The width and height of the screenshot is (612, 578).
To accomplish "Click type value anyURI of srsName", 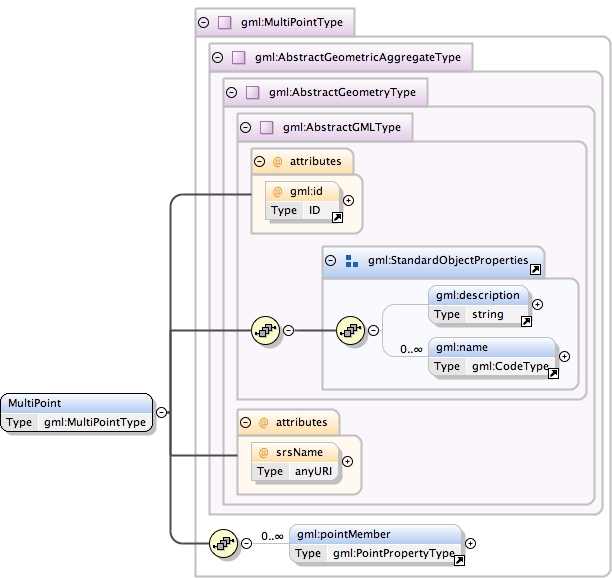I will [x=313, y=471].
